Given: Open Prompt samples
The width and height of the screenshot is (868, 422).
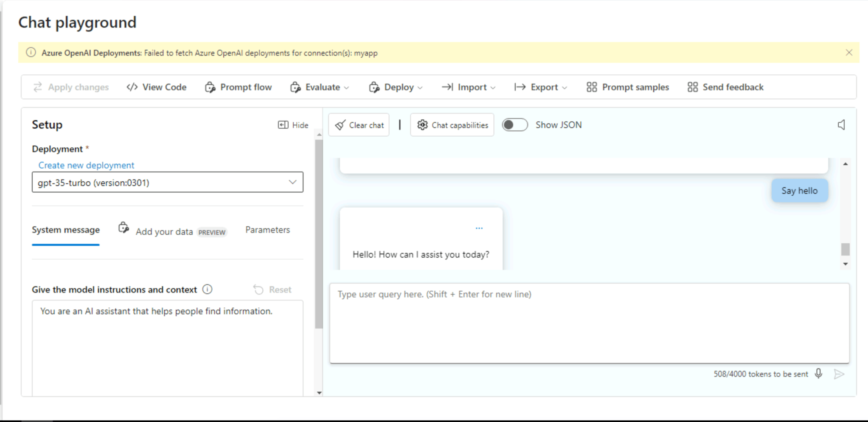Looking at the screenshot, I should [x=627, y=87].
